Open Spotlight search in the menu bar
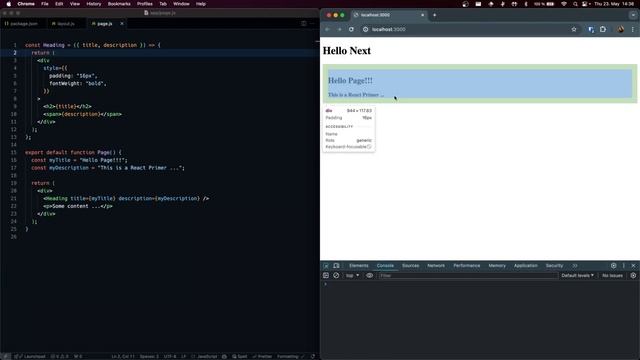The width and height of the screenshot is (640, 360). [x=575, y=4]
